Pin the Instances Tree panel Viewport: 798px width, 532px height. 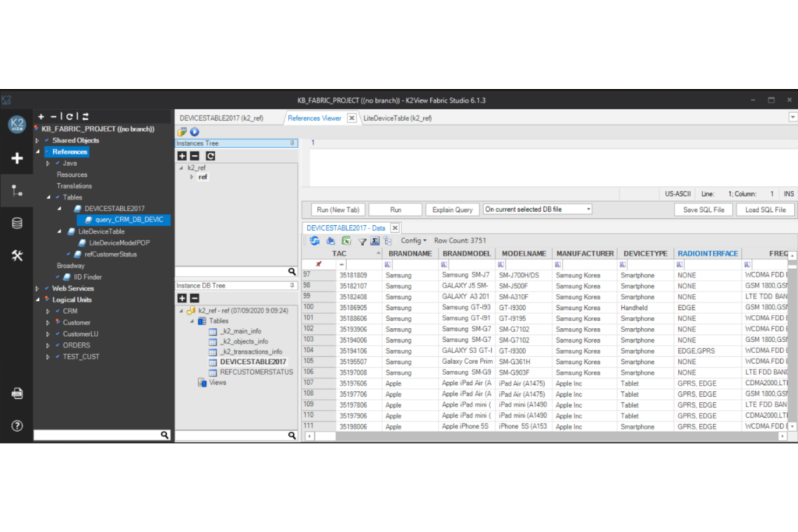[292, 143]
